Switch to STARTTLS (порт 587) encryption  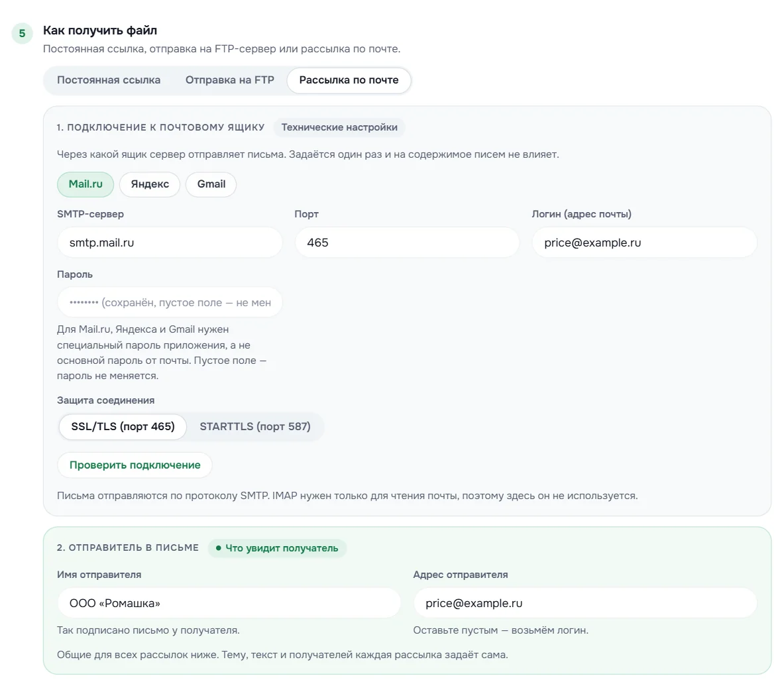click(x=255, y=426)
